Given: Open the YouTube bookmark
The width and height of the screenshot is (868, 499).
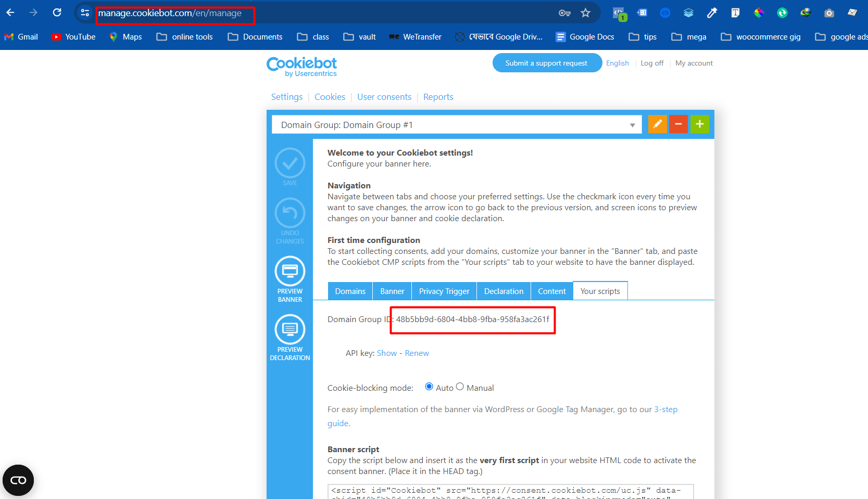Looking at the screenshot, I should click(73, 37).
